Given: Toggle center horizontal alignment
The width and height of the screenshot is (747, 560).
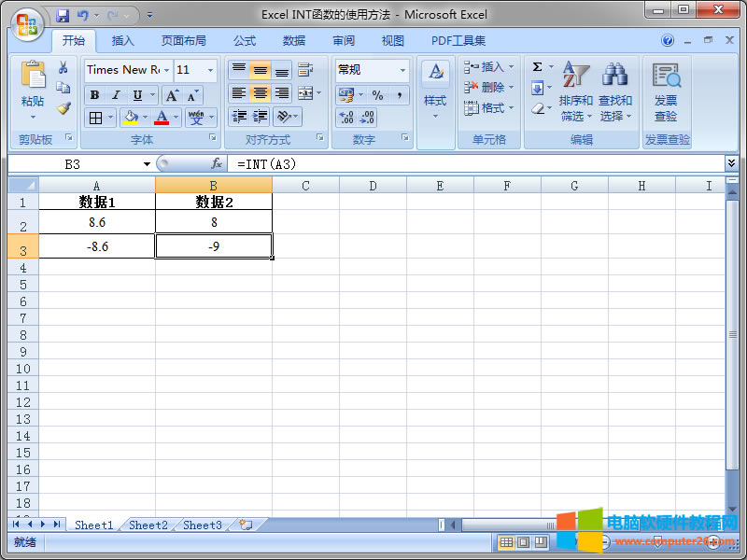Looking at the screenshot, I should pyautogui.click(x=261, y=93).
